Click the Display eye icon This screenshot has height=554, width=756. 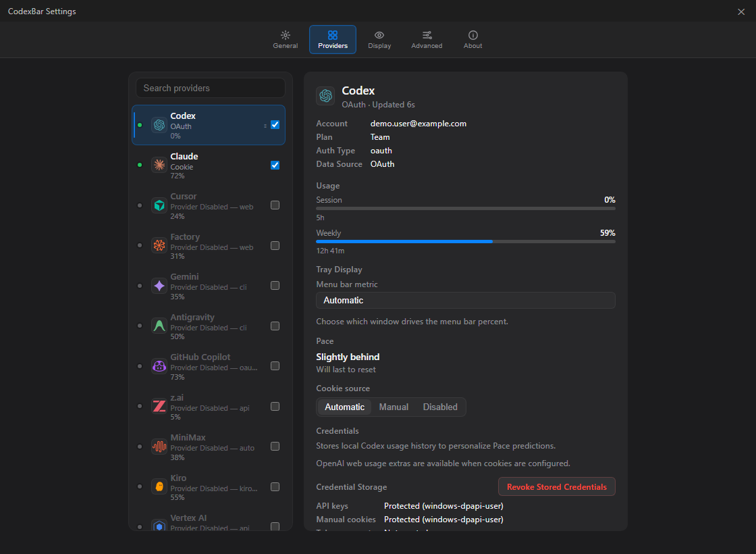tap(379, 35)
